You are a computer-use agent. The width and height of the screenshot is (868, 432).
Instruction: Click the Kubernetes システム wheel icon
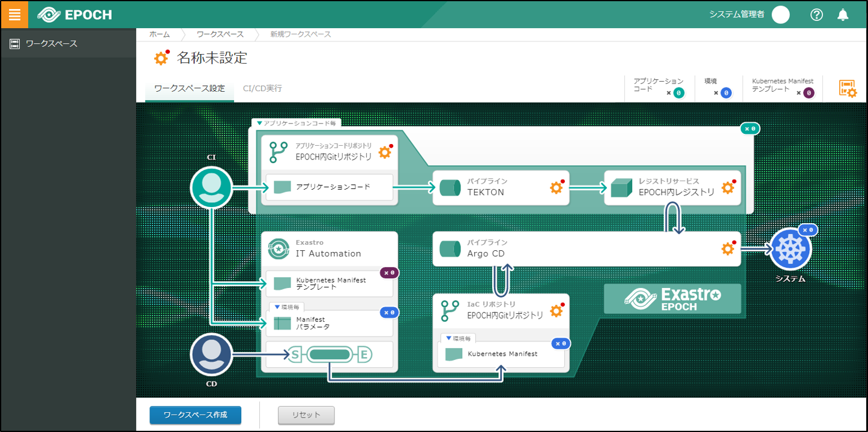[x=791, y=248]
